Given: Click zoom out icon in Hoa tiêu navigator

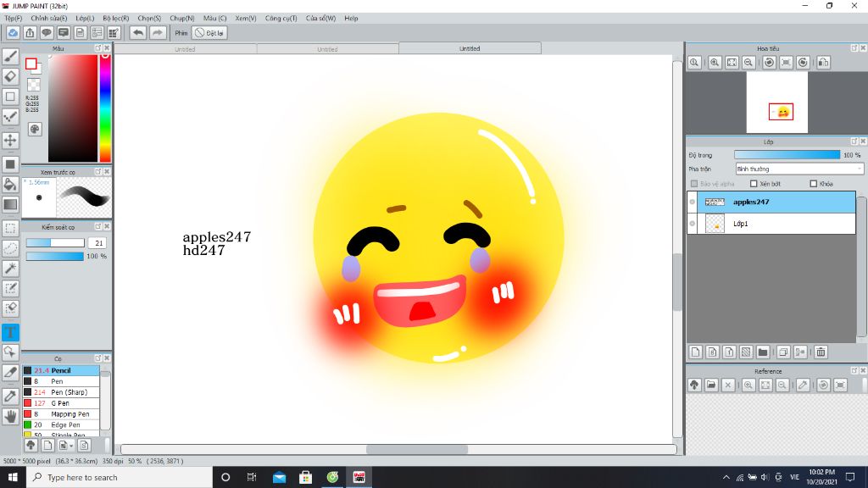Looking at the screenshot, I should [748, 63].
